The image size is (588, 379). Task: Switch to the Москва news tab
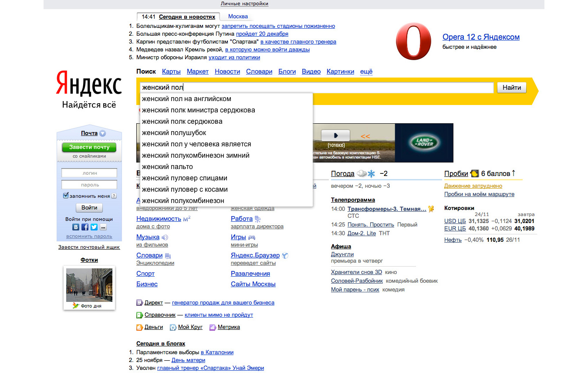[x=238, y=17]
